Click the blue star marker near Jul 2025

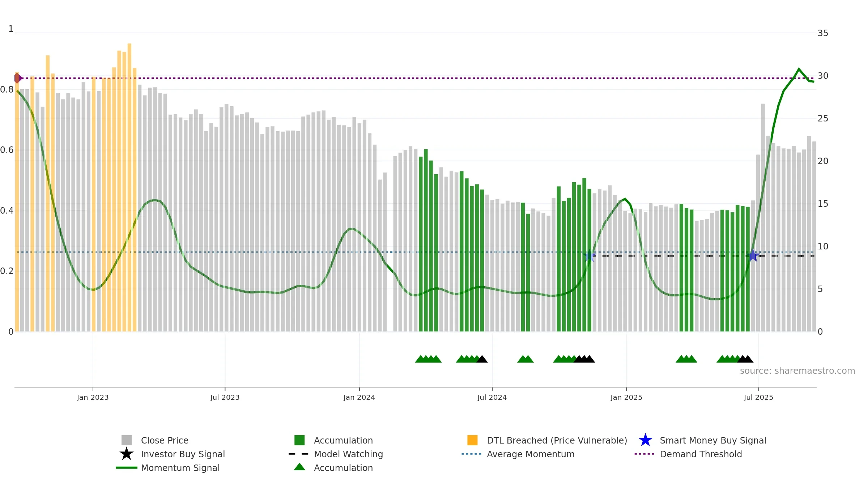tap(753, 256)
